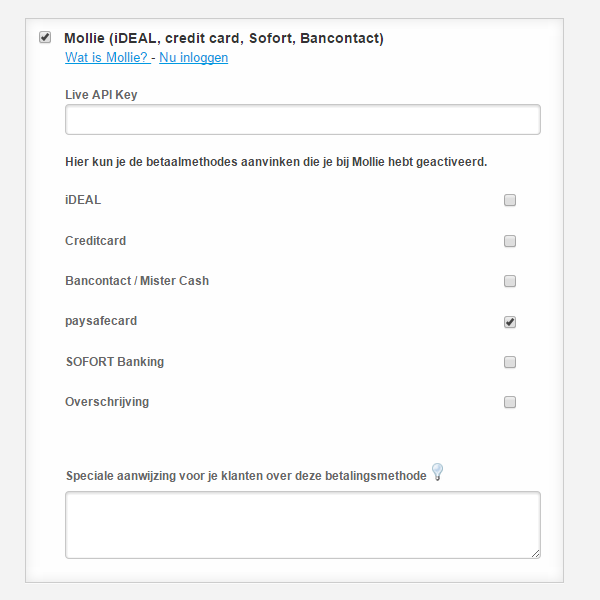
Task: Uncheck the Mollie payment method checkbox
Action: 45,37
